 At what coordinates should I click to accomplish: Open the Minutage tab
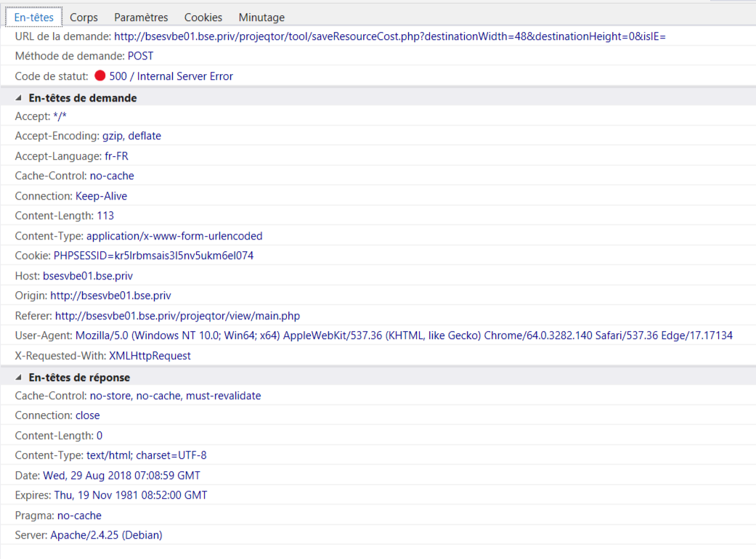(261, 17)
